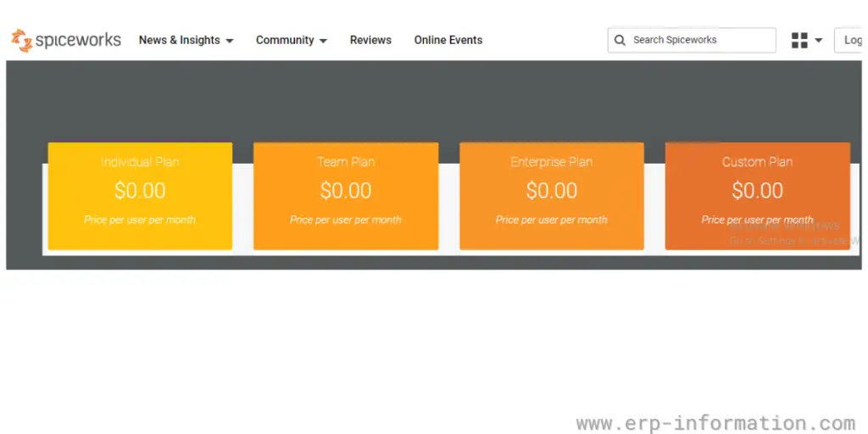Click the Spiceworks logo icon
Screen dimensions: 868x434
click(x=21, y=40)
